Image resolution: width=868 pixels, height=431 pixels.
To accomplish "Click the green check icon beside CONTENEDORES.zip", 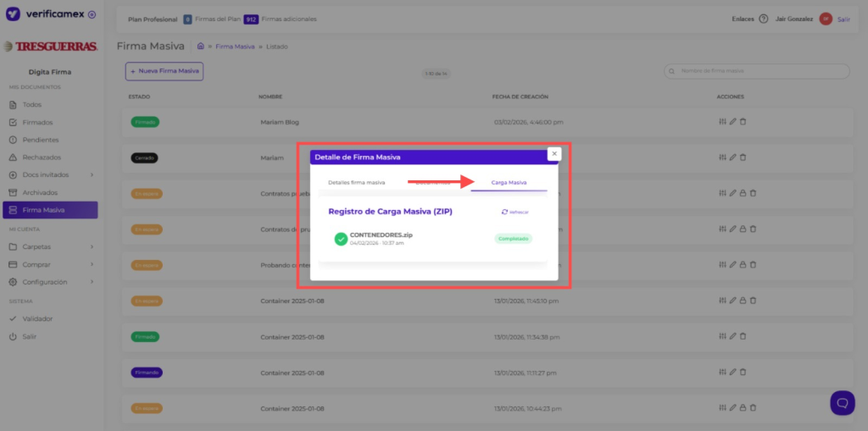I will (341, 240).
